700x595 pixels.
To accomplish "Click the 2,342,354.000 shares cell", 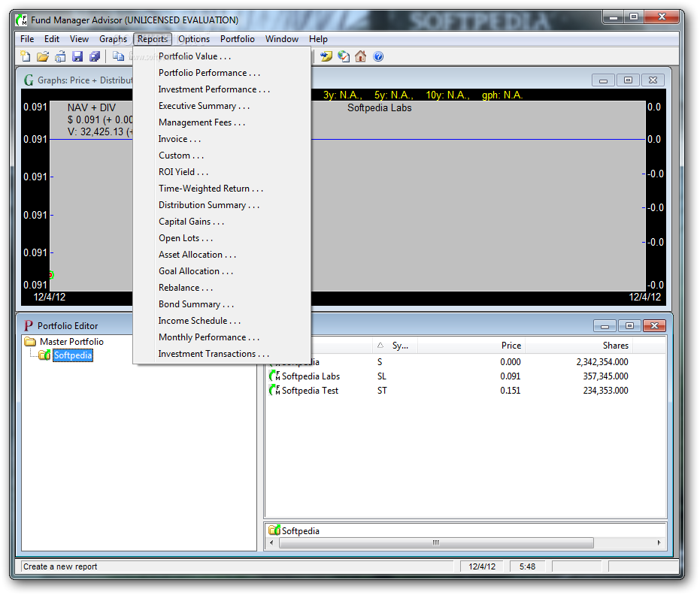I will 602,361.
